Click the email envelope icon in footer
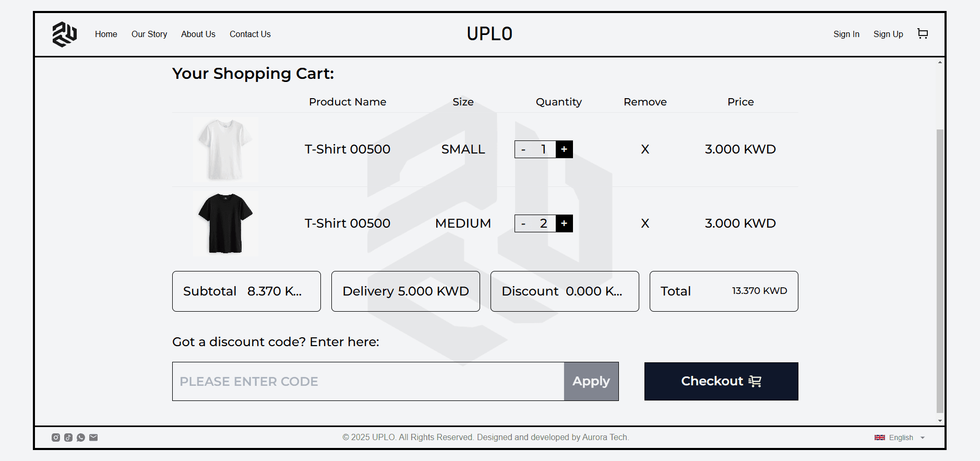 [93, 438]
